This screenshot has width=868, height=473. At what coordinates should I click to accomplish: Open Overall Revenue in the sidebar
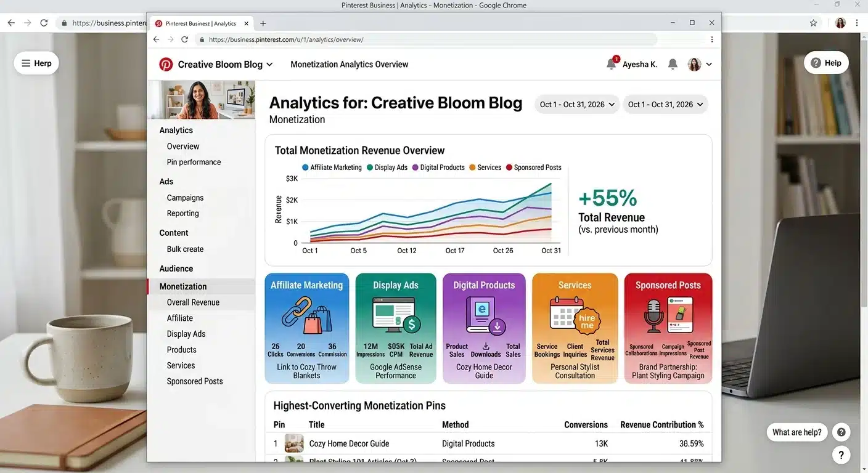pyautogui.click(x=193, y=302)
